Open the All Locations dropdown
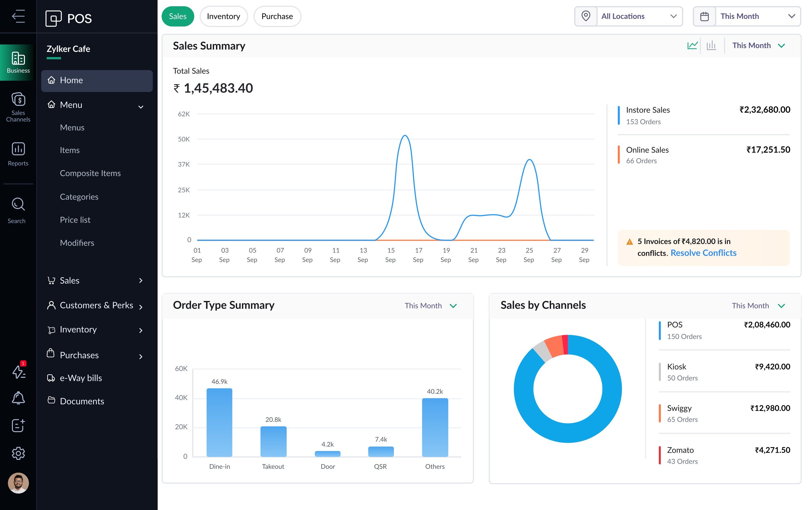 628,16
